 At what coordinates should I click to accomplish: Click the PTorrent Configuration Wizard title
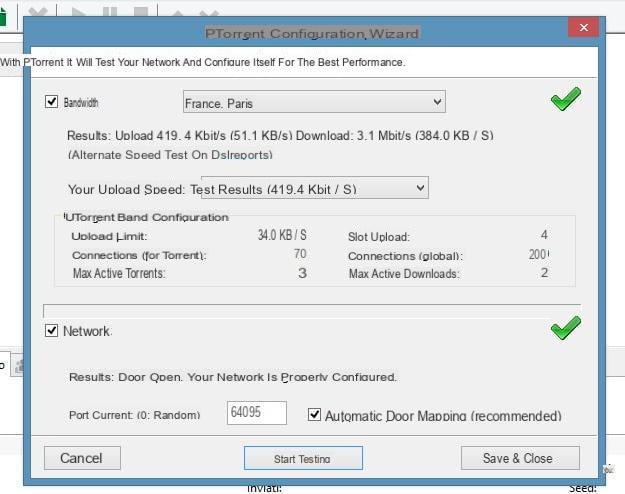(x=312, y=33)
